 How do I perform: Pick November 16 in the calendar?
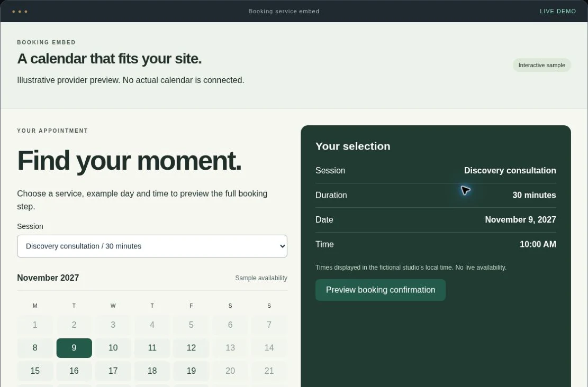coord(74,371)
